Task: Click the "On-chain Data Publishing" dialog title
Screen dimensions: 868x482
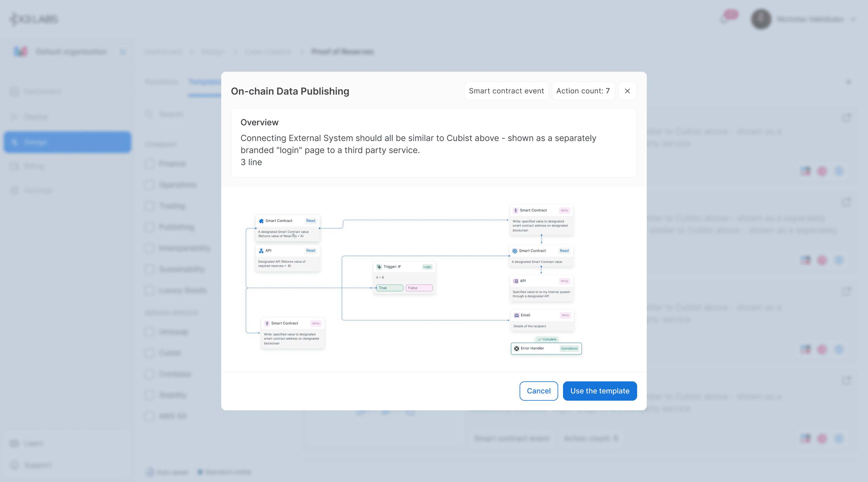Action: 290,91
